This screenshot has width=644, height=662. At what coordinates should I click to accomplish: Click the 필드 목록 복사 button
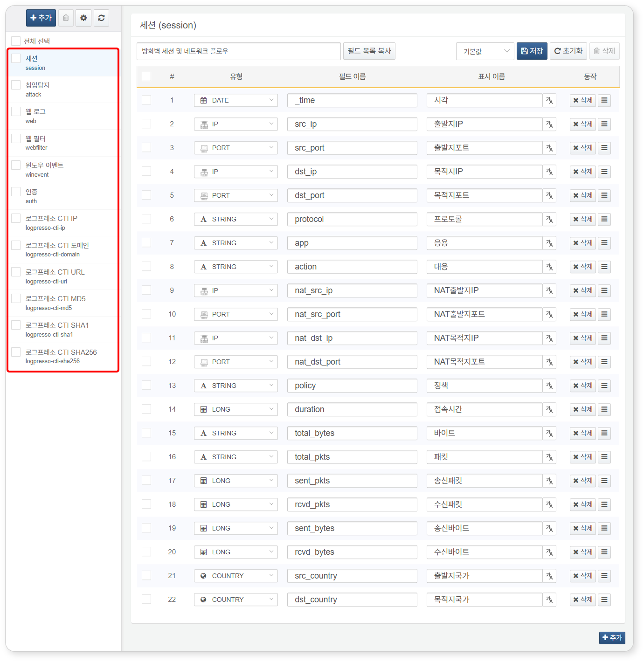point(369,51)
